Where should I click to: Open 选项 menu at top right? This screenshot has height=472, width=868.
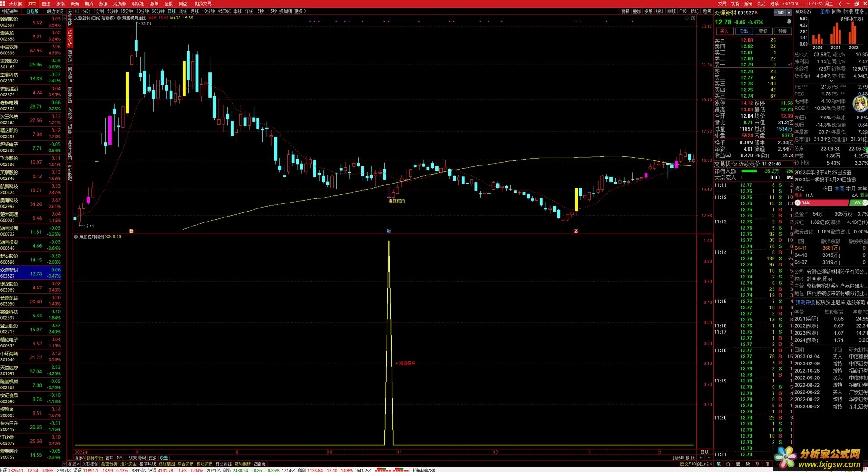774,4
